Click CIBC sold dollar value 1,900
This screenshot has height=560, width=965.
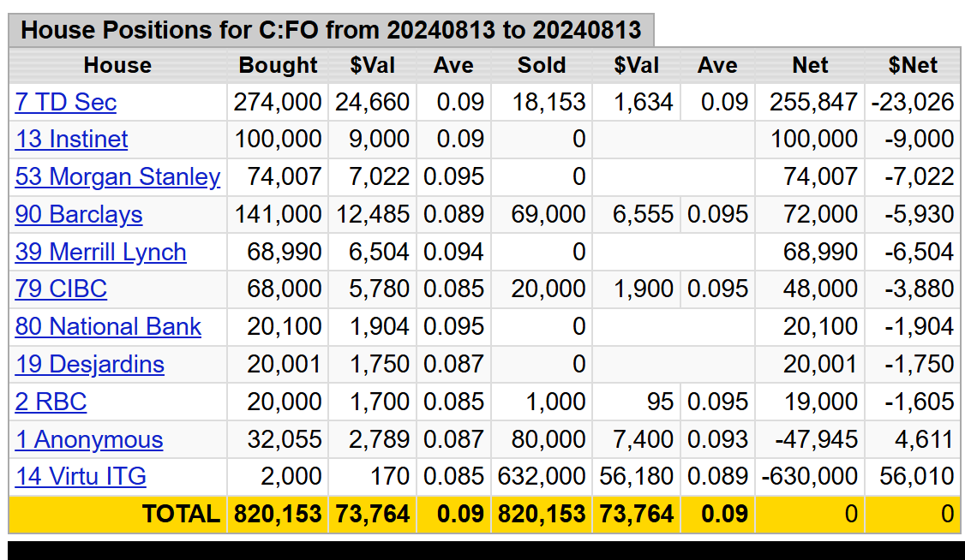pos(643,289)
